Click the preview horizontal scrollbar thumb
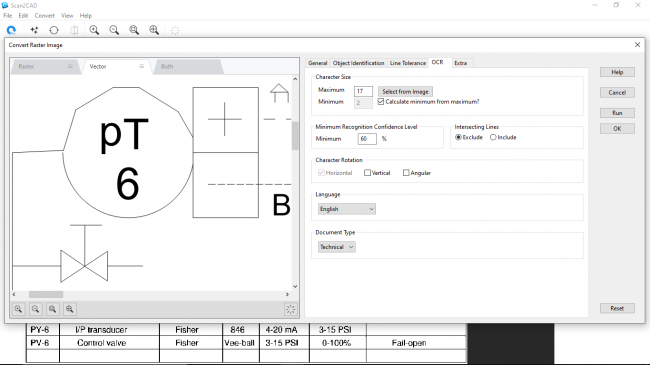650x365 pixels. 46,294
